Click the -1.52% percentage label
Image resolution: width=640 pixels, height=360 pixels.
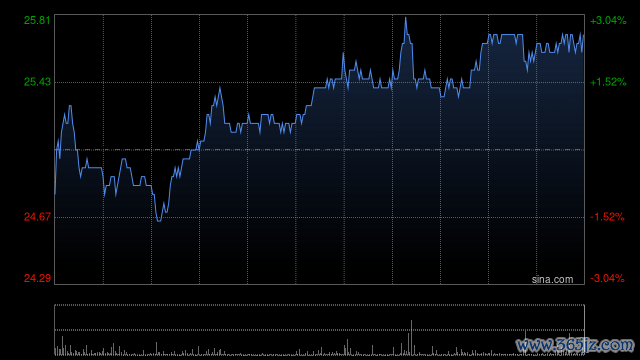click(x=607, y=217)
